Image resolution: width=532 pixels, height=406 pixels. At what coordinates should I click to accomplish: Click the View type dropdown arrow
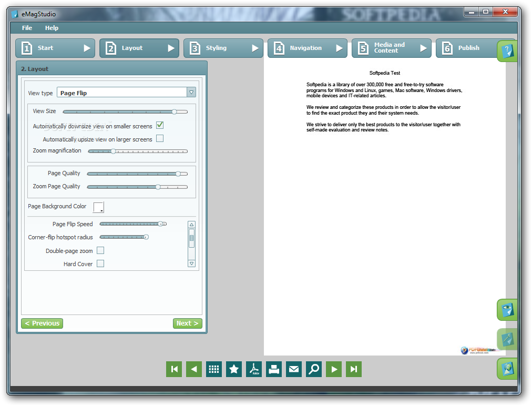[x=191, y=93]
